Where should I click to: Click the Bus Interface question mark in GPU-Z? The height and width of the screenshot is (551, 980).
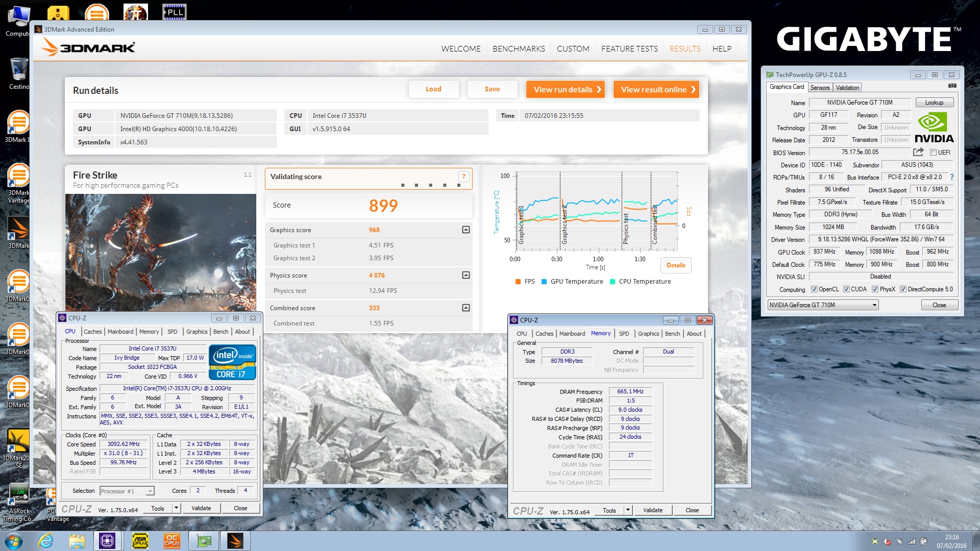click(952, 177)
